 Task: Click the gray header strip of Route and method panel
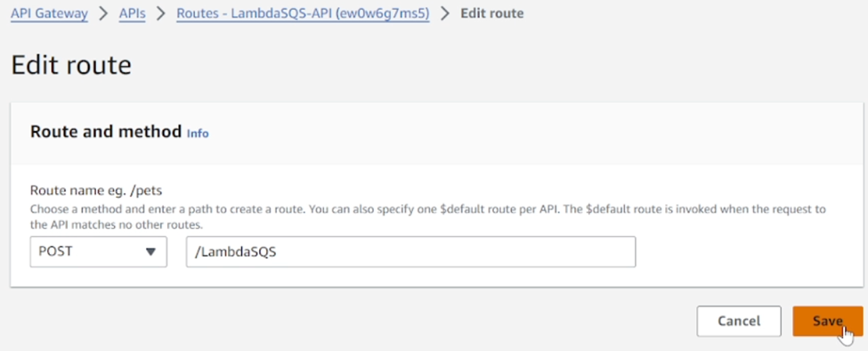tap(437, 134)
